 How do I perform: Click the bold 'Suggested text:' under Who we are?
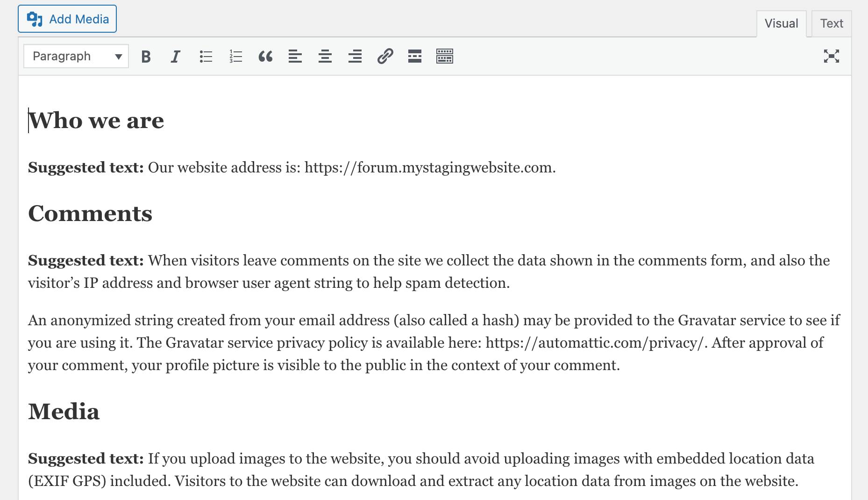[86, 167]
